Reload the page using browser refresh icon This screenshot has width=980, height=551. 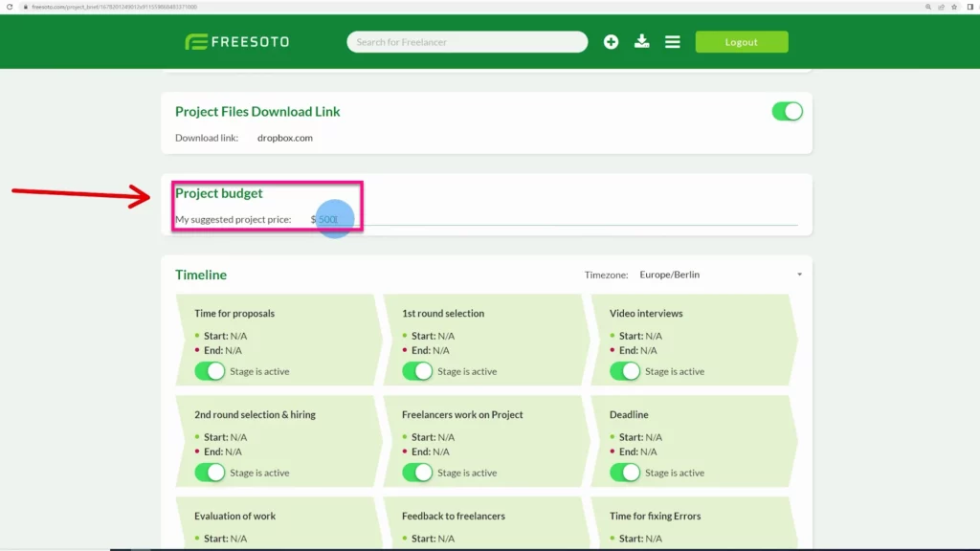(10, 7)
